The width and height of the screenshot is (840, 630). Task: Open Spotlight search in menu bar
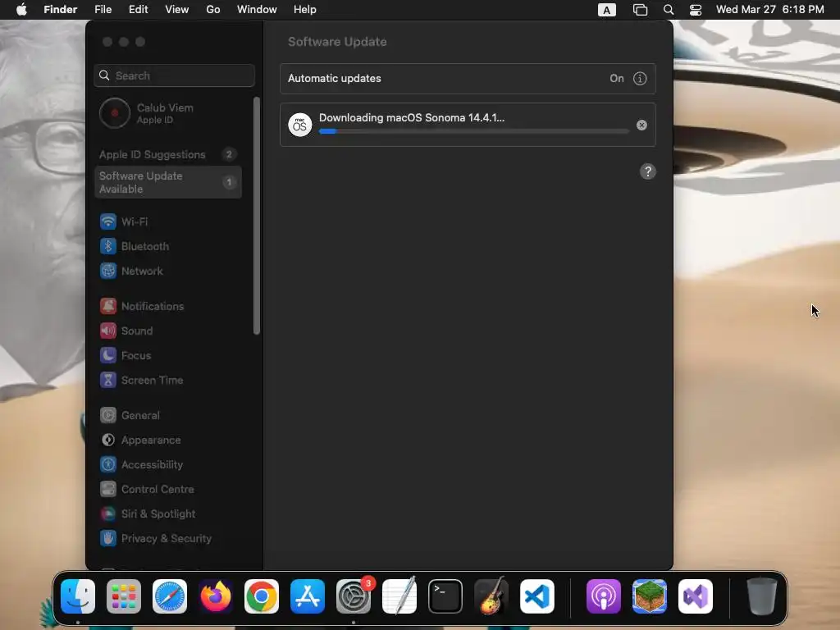(x=669, y=10)
